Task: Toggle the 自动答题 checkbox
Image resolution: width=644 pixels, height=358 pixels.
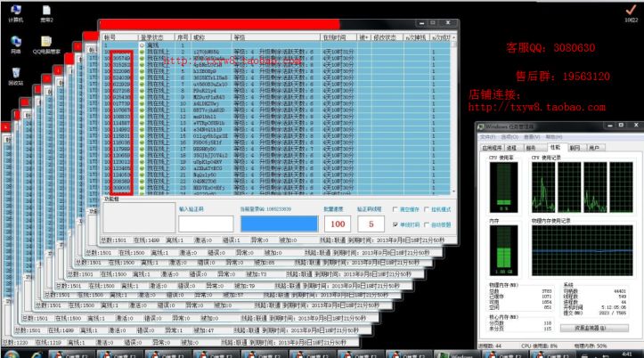Action: coord(425,224)
